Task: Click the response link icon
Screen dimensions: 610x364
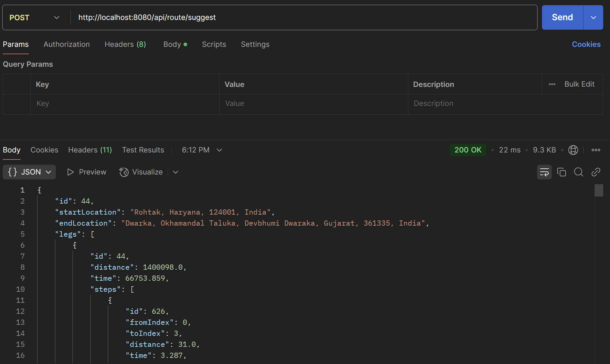Action: click(596, 172)
